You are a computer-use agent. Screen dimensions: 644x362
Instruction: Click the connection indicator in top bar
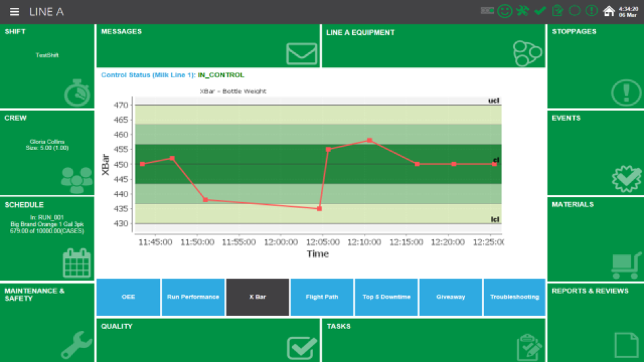(487, 11)
